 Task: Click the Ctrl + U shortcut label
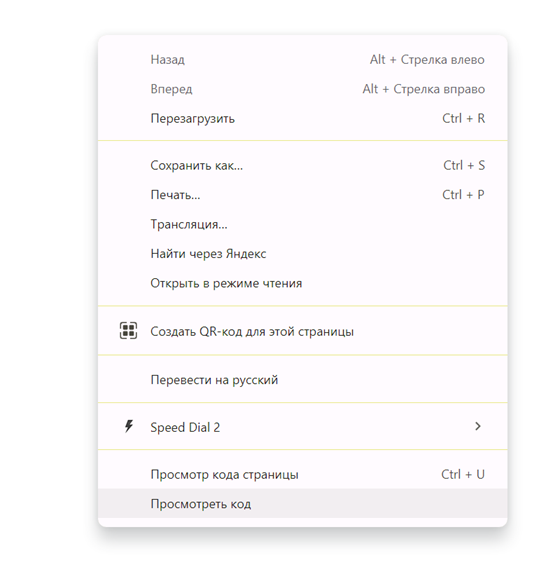click(x=463, y=474)
